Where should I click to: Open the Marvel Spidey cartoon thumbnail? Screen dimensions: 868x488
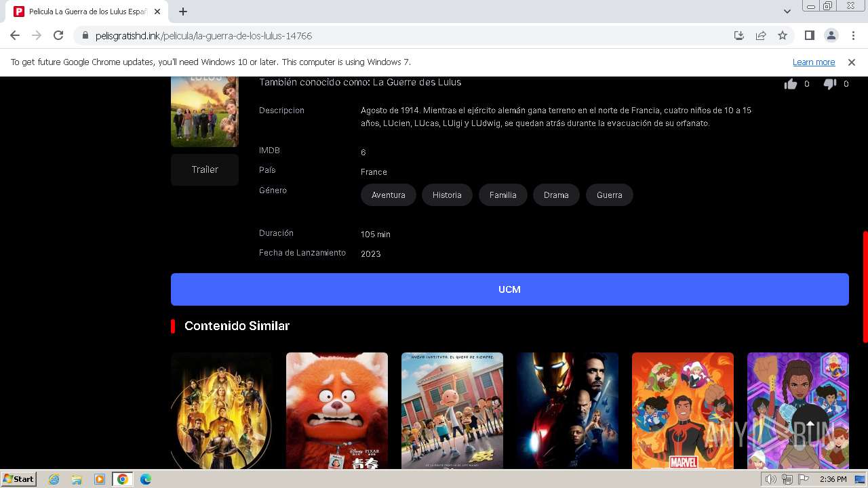[683, 411]
